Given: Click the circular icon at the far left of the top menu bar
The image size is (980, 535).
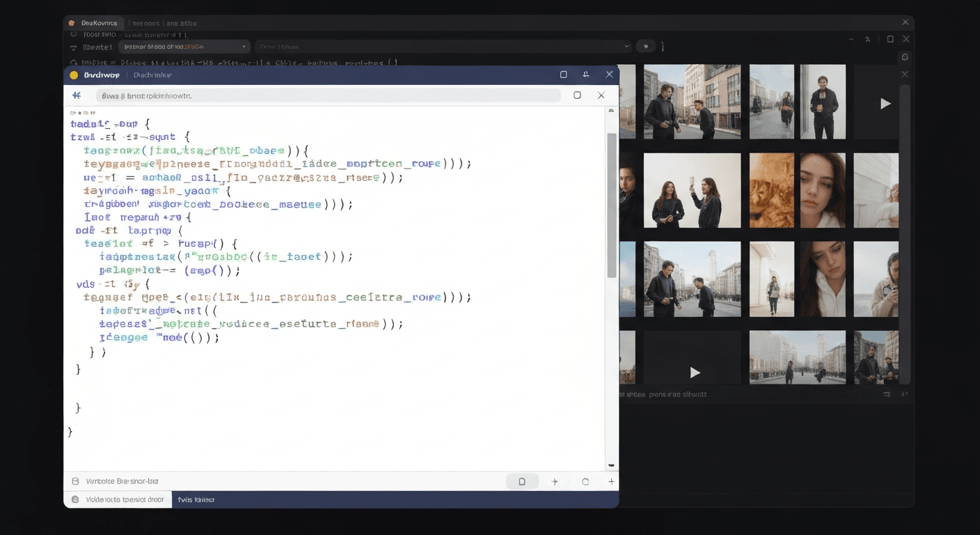Looking at the screenshot, I should coord(70,22).
